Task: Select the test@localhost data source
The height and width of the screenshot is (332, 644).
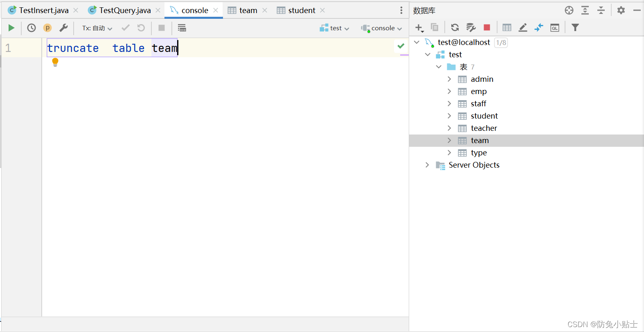Action: click(x=464, y=42)
